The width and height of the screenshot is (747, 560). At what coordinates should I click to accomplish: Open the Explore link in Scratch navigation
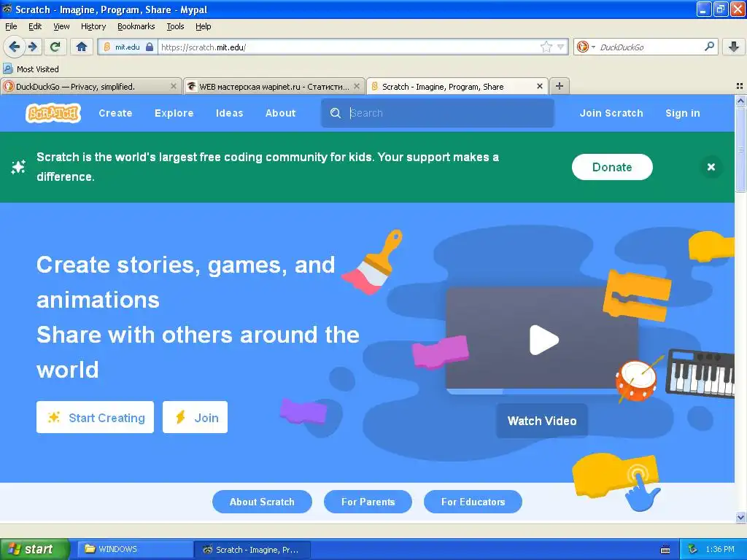click(174, 113)
